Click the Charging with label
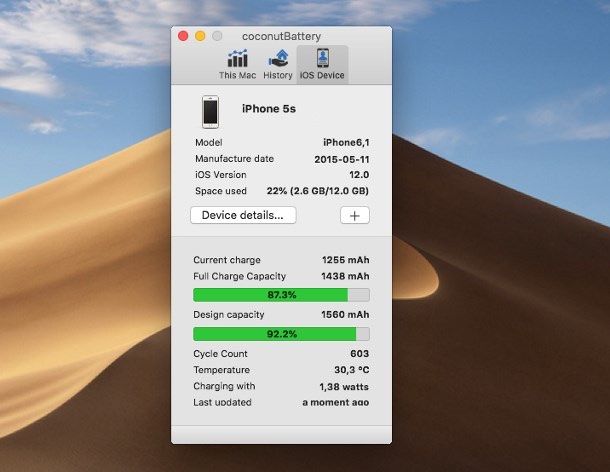Screen dimensions: 610x472 coord(224,386)
